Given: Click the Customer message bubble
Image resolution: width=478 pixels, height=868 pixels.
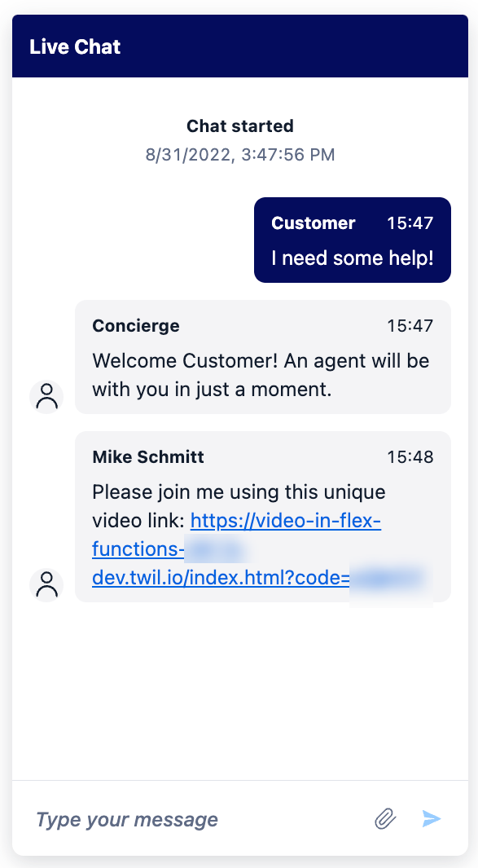Looking at the screenshot, I should (x=353, y=240).
